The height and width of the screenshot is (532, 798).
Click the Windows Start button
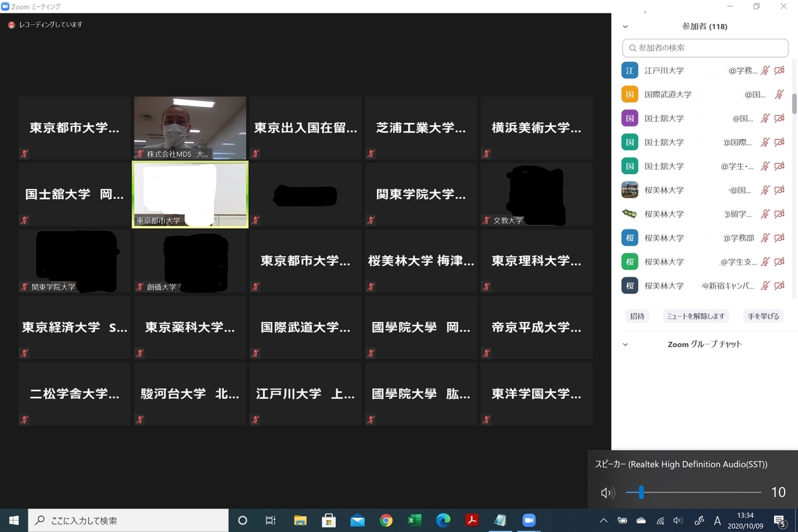pos(13,520)
